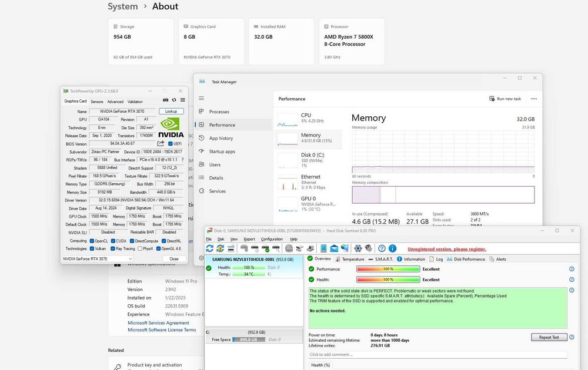The height and width of the screenshot is (370, 588).
Task: Click the C: Free Space 890.8 GB bar
Action: (x=249, y=339)
